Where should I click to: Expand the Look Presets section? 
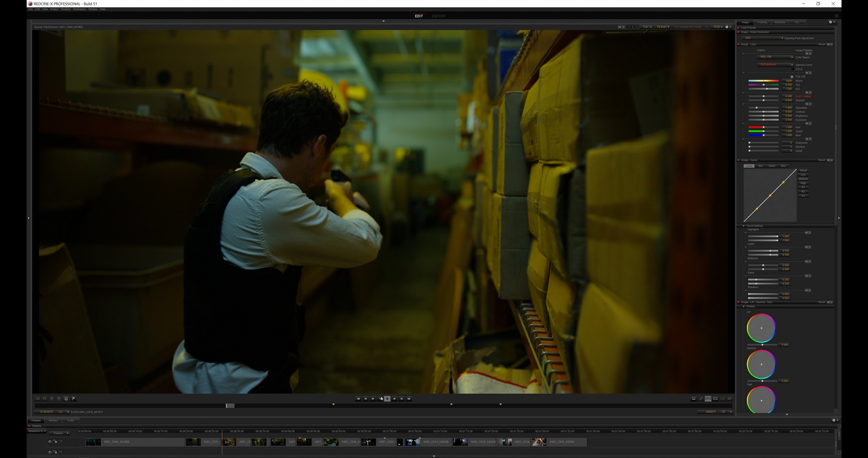tap(739, 28)
